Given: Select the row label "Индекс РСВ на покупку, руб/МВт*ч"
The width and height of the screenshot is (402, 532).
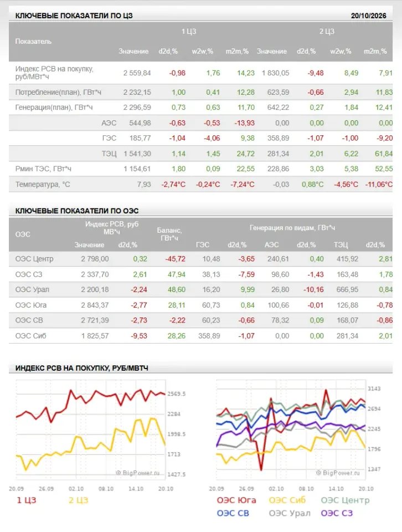Looking at the screenshot, I should 54,73.
